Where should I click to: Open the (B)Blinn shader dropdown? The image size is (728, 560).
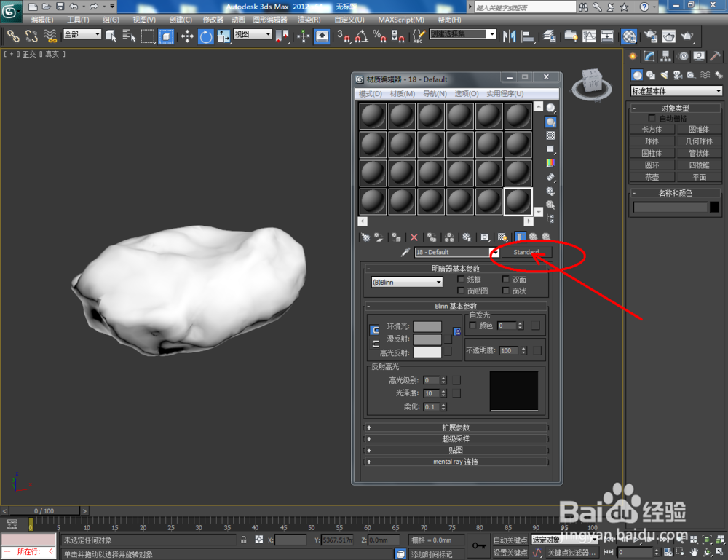pyautogui.click(x=407, y=282)
